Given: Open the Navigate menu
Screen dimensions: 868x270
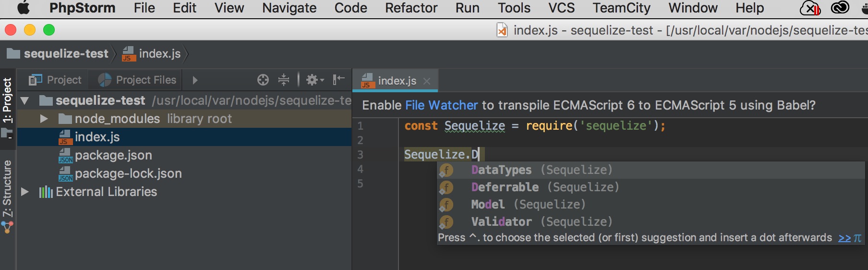Looking at the screenshot, I should [x=289, y=8].
